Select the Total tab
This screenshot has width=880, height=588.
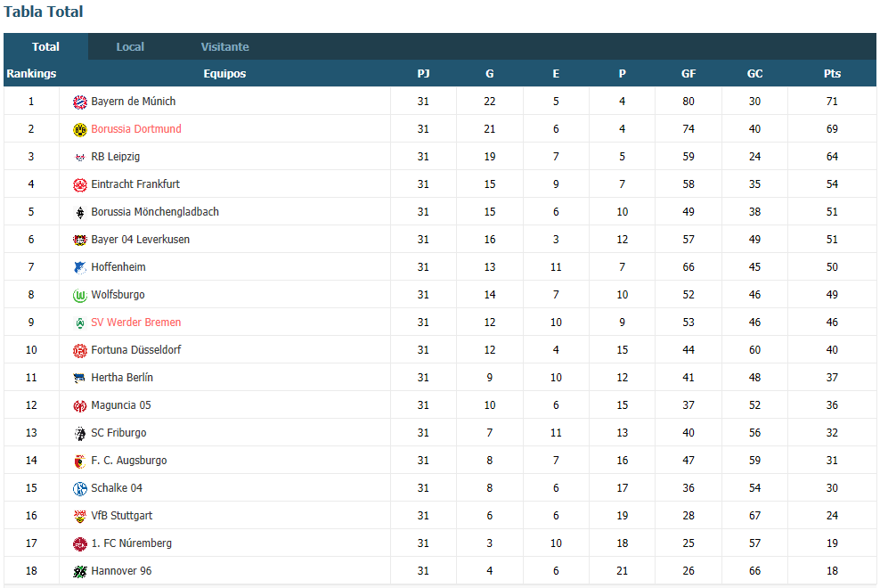coord(45,46)
